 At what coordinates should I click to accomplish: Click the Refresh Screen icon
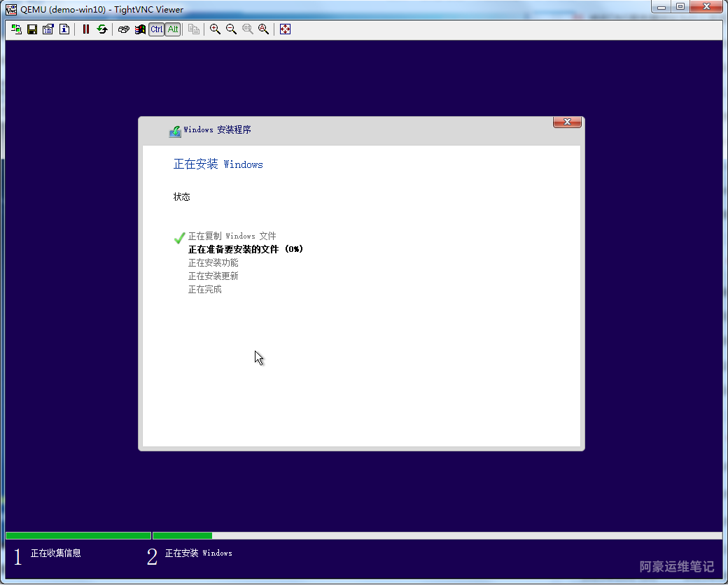tap(102, 29)
